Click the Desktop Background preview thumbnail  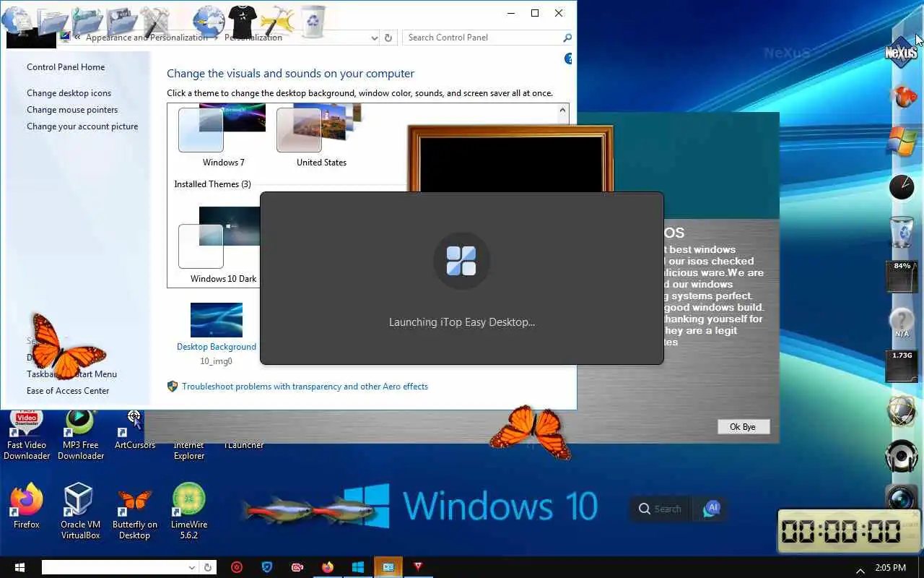click(217, 320)
